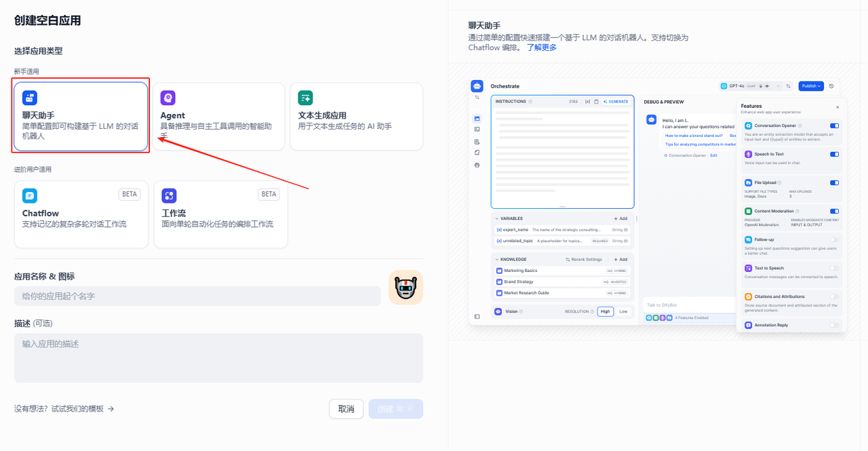868x451 pixels.
Task: Open the Publish dropdown button
Action: [811, 86]
